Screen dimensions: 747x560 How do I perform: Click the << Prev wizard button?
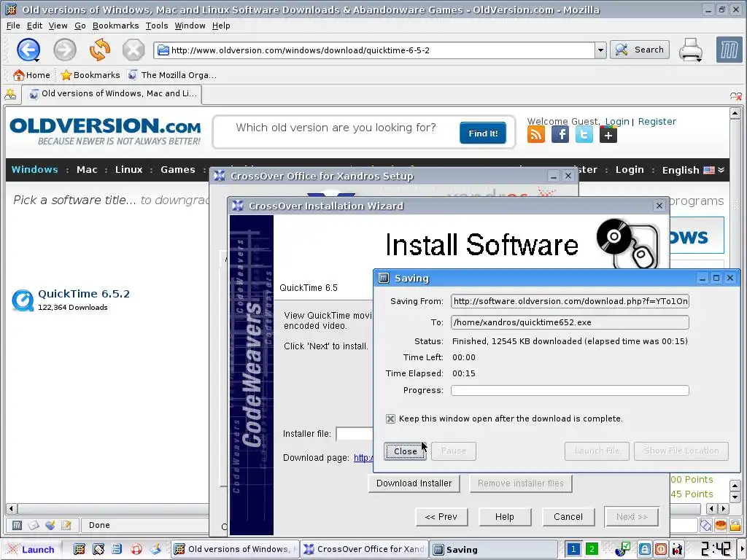(x=441, y=517)
